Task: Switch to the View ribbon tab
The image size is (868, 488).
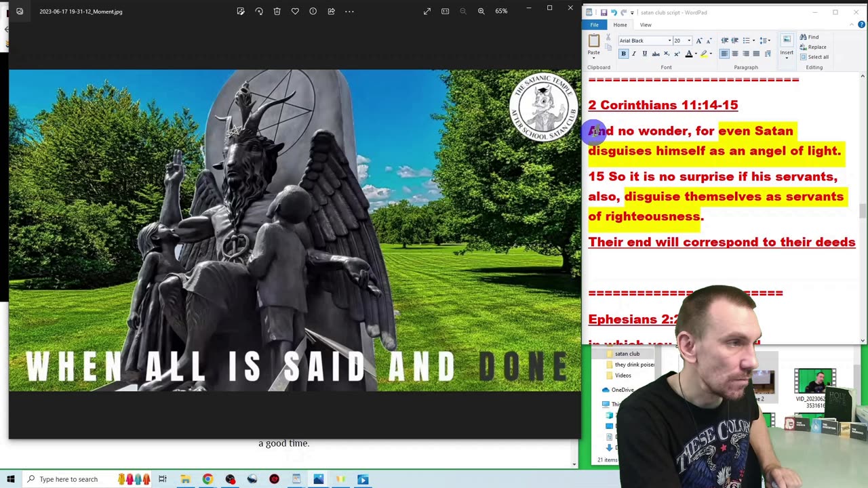Action: coord(646,24)
